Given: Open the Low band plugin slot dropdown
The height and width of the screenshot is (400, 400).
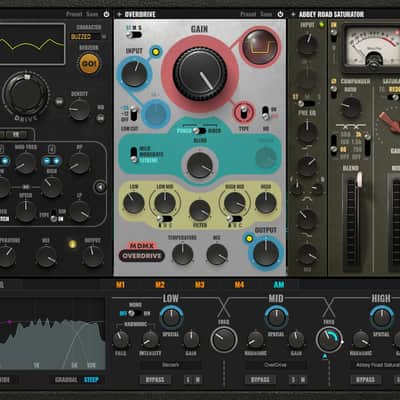Looking at the screenshot, I should click(x=170, y=365).
